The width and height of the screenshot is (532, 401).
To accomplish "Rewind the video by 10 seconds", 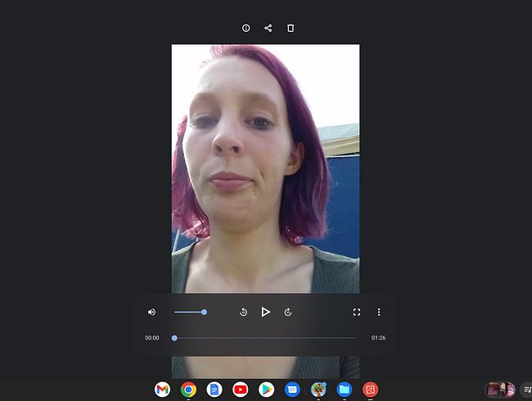I will 243,312.
